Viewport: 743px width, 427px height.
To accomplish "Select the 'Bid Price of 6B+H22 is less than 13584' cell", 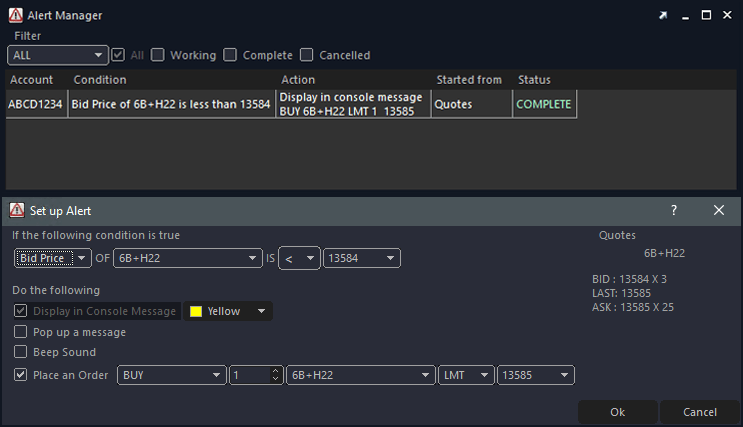I will tap(172, 104).
